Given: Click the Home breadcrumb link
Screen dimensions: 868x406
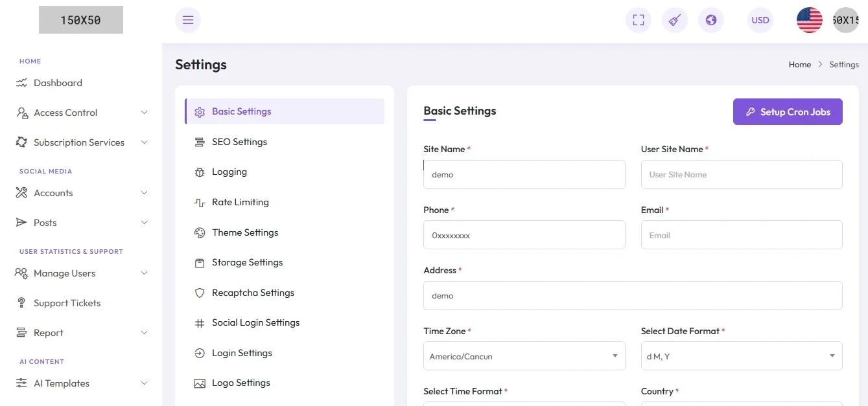Looking at the screenshot, I should (x=800, y=65).
